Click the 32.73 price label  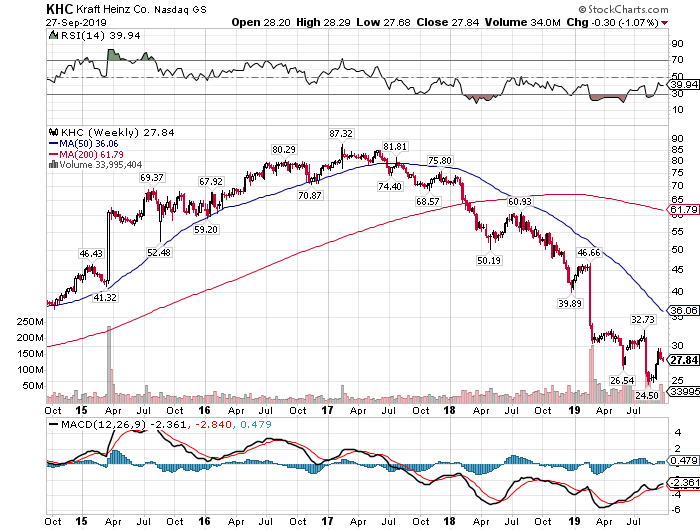tap(643, 320)
